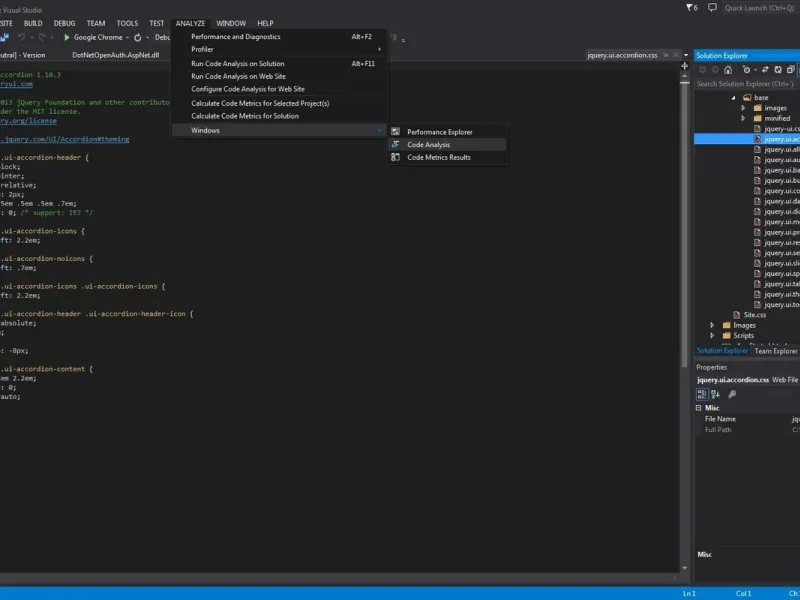The height and width of the screenshot is (600, 800).
Task: Collapse the Misc property category
Action: point(699,408)
